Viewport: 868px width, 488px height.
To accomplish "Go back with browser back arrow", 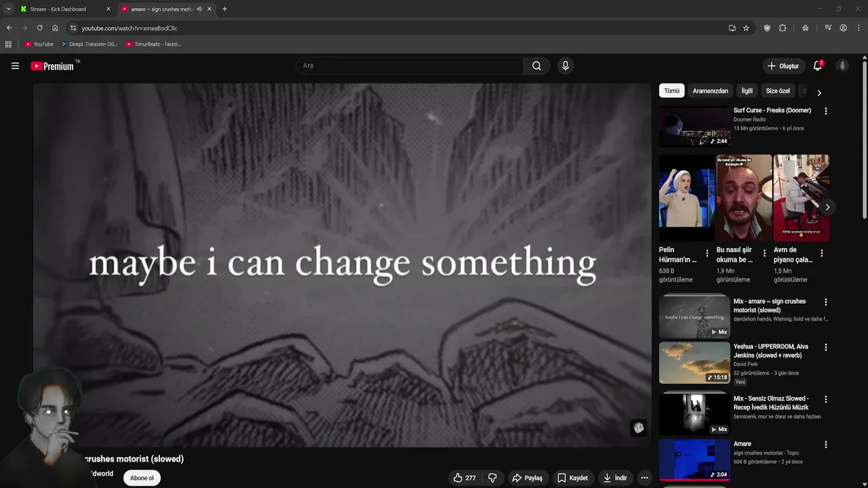I will pyautogui.click(x=9, y=28).
